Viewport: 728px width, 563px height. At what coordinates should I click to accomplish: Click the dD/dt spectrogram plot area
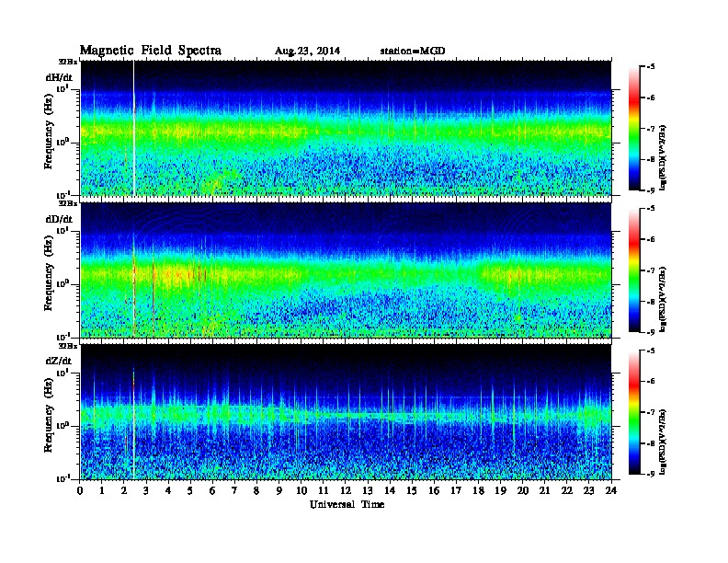coord(346,270)
